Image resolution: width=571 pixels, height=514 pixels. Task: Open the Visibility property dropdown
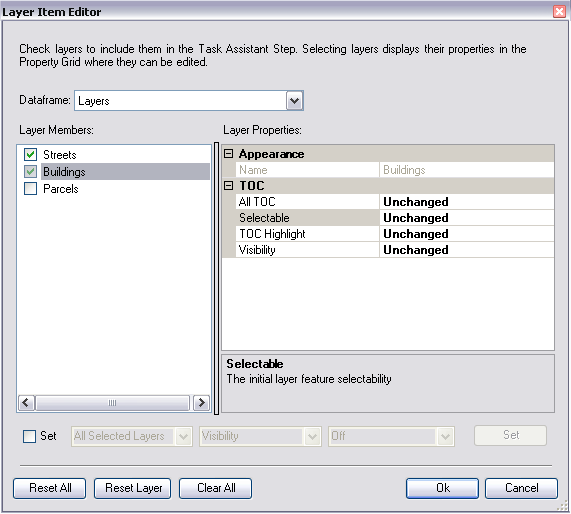pyautogui.click(x=312, y=436)
